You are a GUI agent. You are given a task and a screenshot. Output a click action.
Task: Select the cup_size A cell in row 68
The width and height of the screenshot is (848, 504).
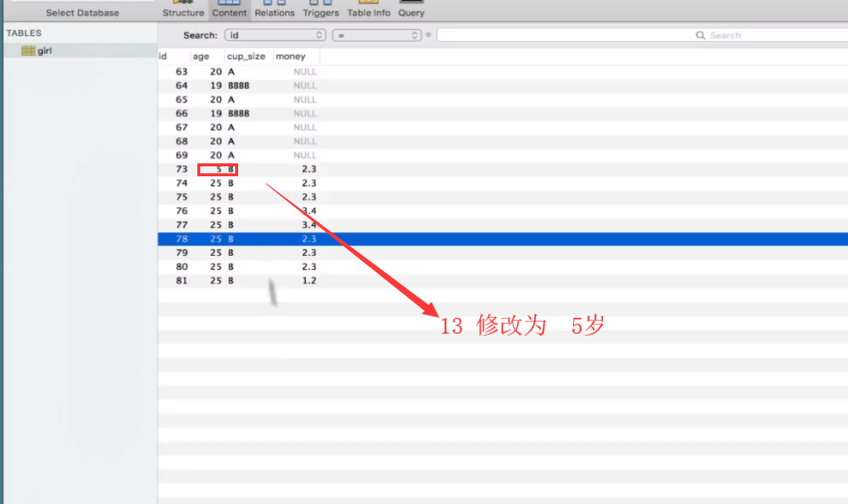231,141
